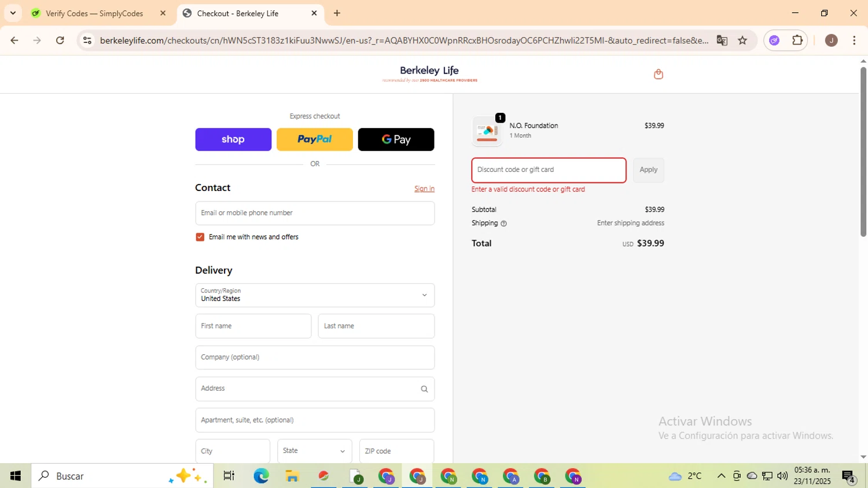Screen dimensions: 868x488
Task: Click the browser address bar URL
Action: pyautogui.click(x=403, y=41)
